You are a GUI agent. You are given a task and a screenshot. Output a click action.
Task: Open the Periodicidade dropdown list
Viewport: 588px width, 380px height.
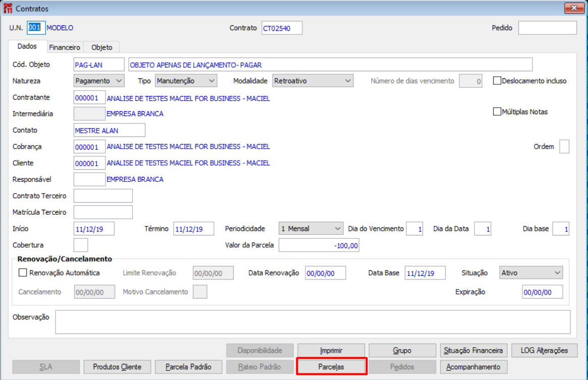point(311,228)
